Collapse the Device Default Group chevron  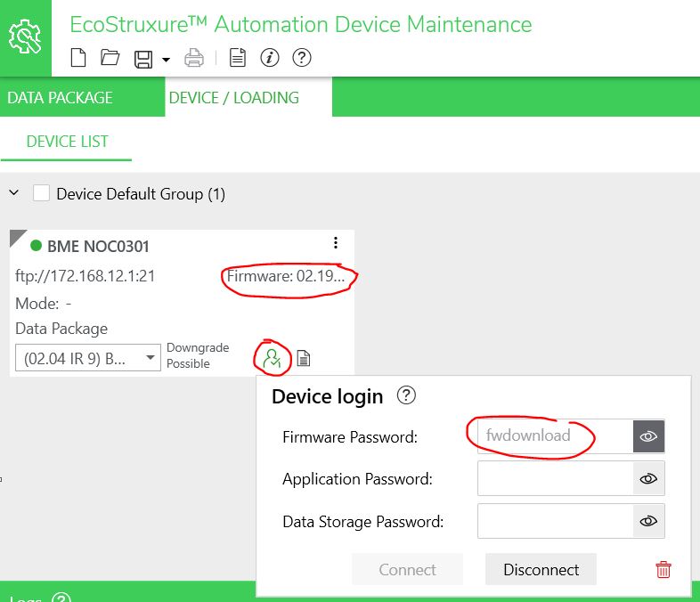[14, 192]
